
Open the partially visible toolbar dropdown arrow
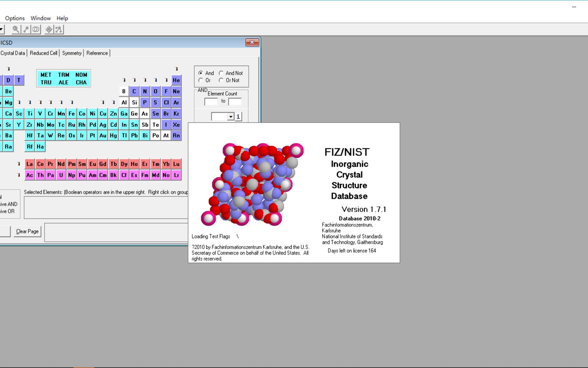[1, 30]
